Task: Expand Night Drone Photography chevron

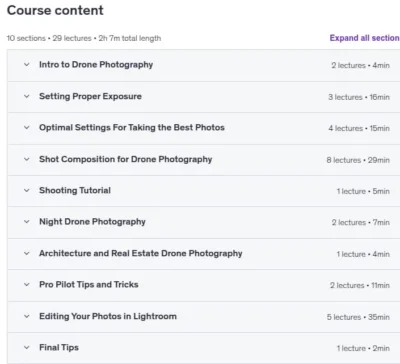Action: tap(27, 222)
